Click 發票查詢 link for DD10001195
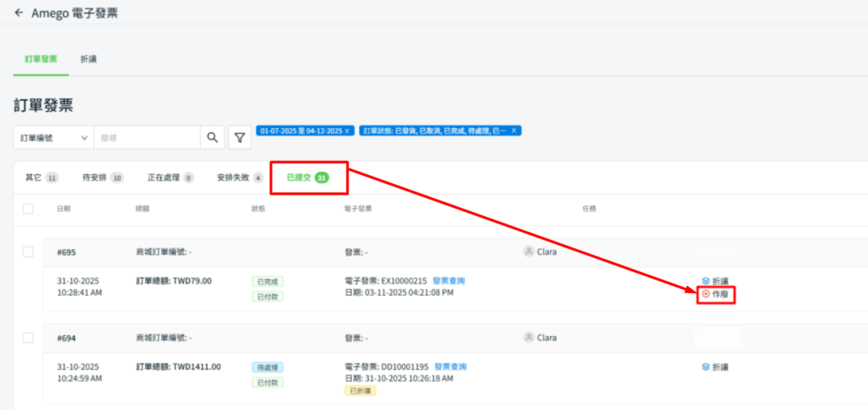Image resolution: width=868 pixels, height=410 pixels. point(450,366)
